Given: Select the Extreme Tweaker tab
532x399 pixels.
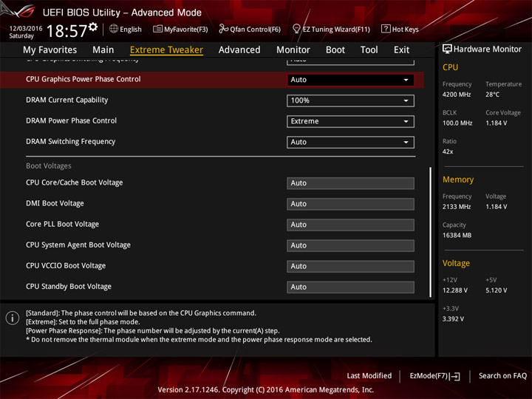Looking at the screenshot, I should 166,50.
